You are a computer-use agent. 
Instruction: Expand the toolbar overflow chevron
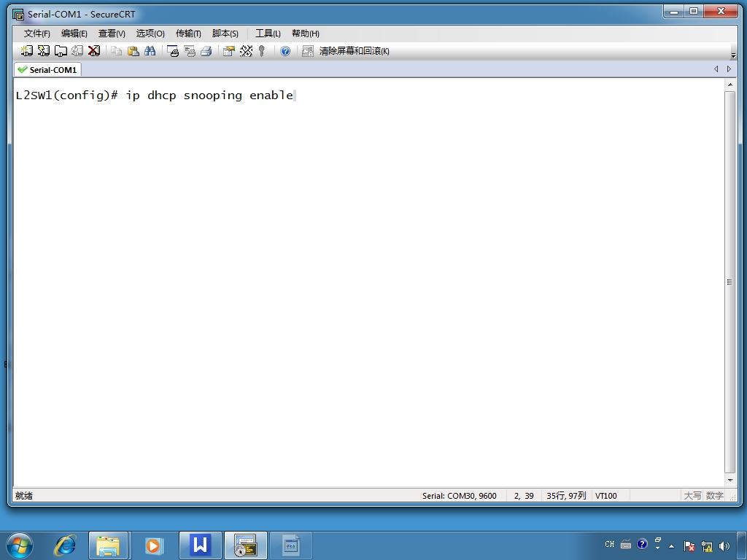click(x=733, y=55)
